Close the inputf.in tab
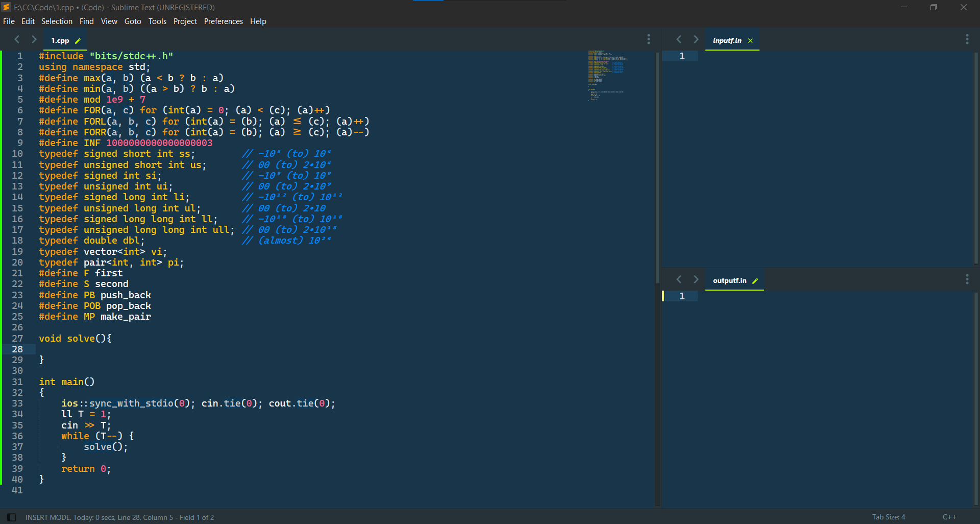 point(750,41)
